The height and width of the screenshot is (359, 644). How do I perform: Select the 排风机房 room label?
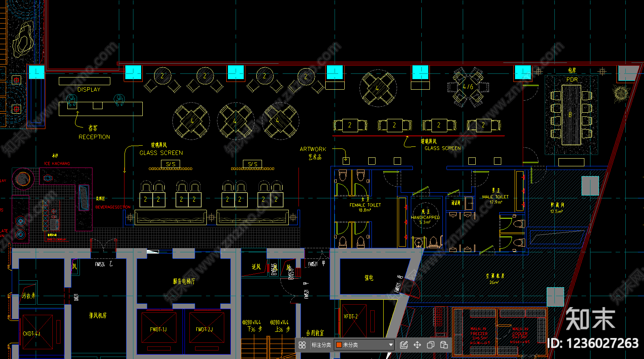(98, 315)
